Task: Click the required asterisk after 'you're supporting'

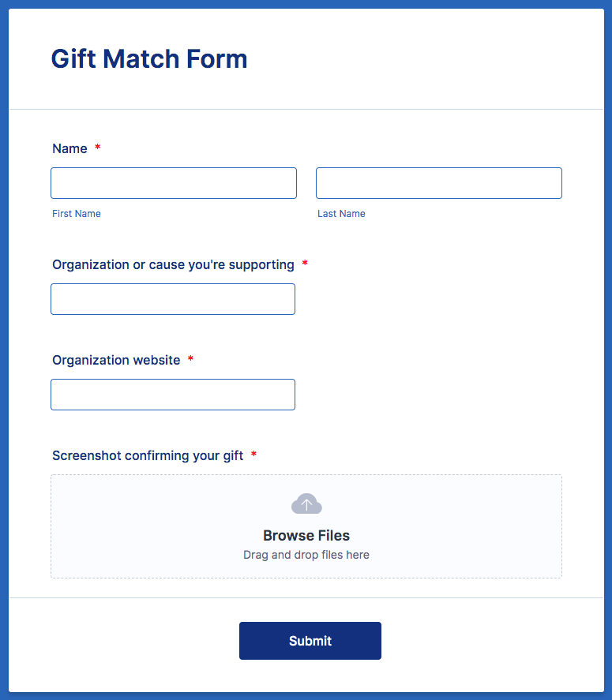Action: pos(305,264)
